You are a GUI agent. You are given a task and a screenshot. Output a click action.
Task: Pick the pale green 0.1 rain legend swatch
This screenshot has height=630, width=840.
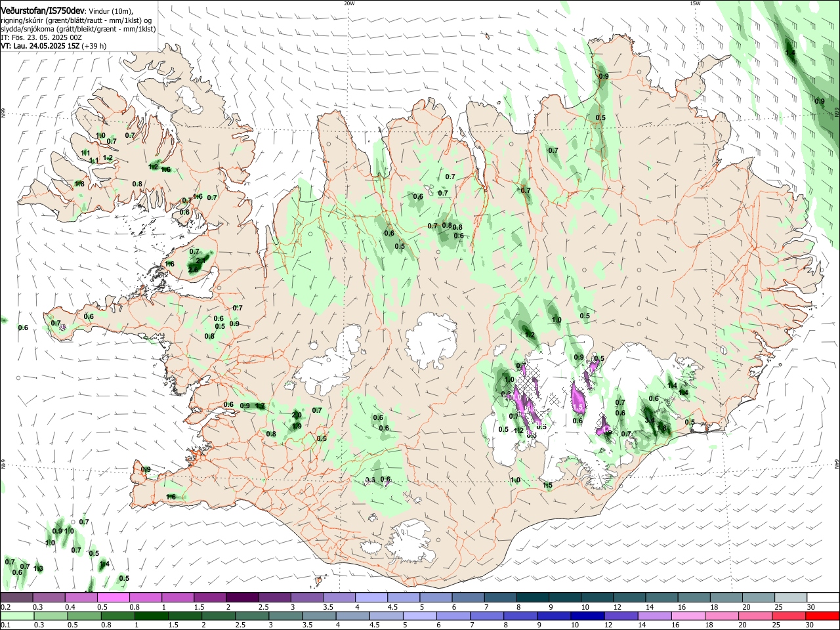click(17, 616)
